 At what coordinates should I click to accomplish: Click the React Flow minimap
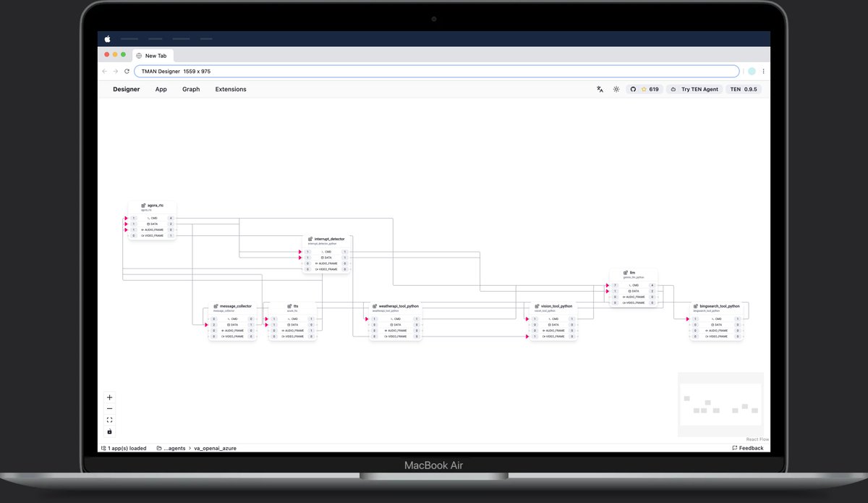pos(720,405)
